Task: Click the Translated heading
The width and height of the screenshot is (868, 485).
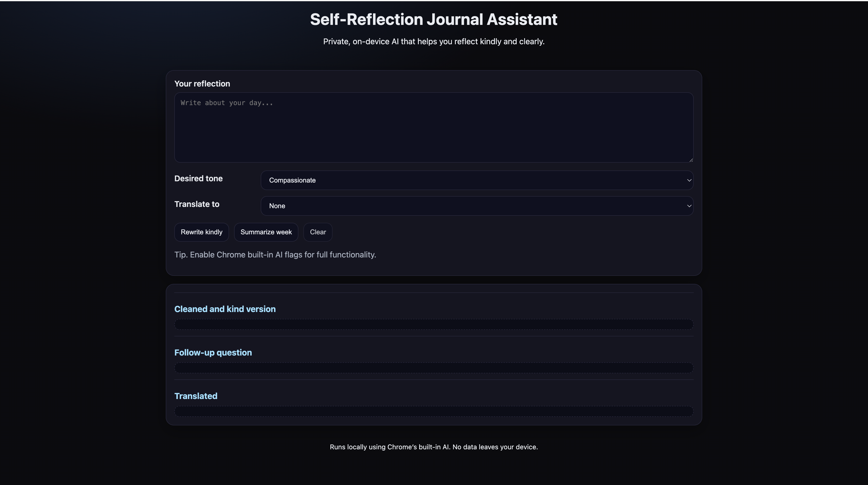Action: coord(196,396)
